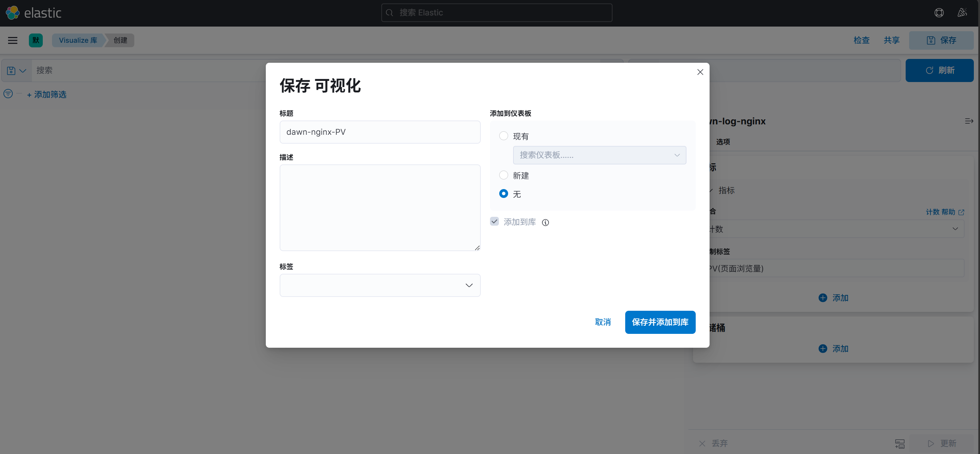Screen dimensions: 980x454
Task: Click the plus 添加 under 指标 section
Action: point(833,298)
